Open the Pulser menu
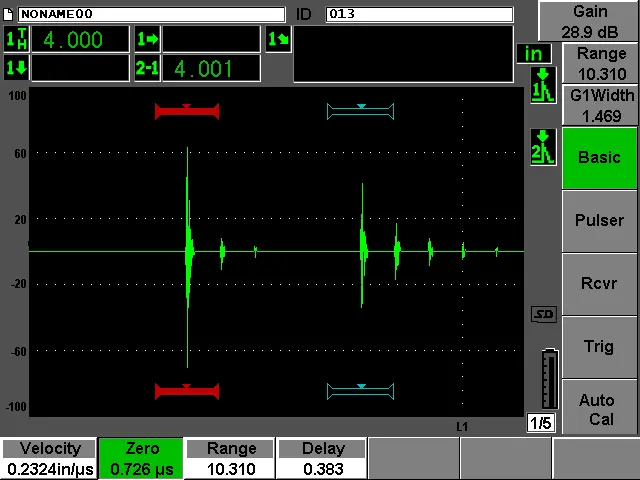 599,221
